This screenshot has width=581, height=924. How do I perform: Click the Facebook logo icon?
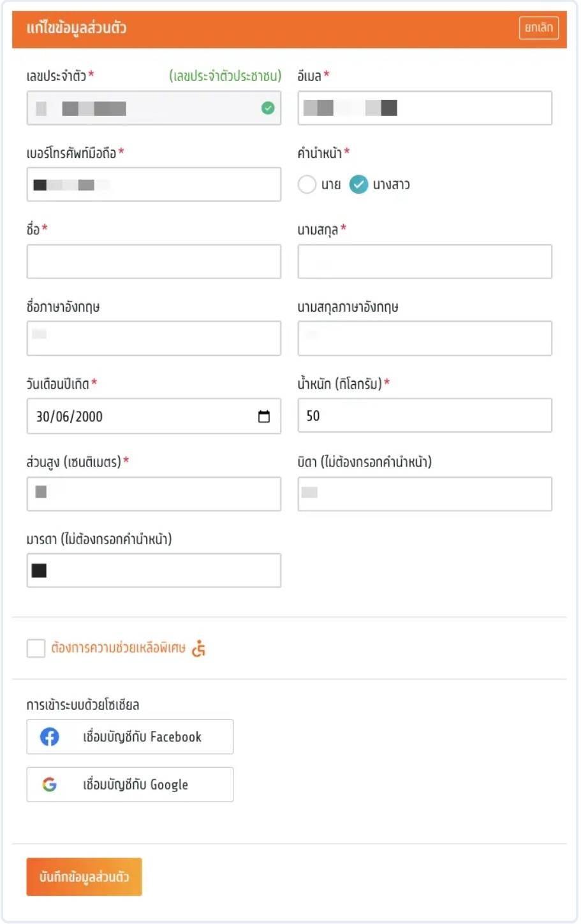(x=50, y=737)
